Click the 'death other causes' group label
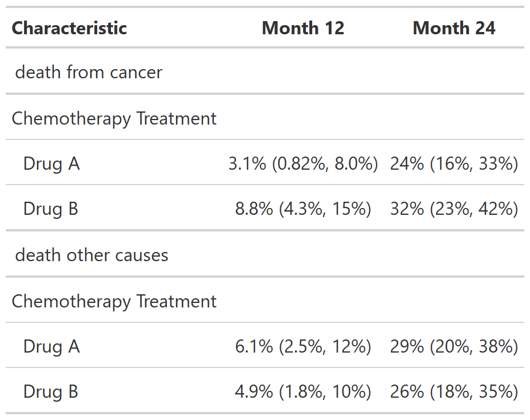The width and height of the screenshot is (530, 420). (91, 255)
